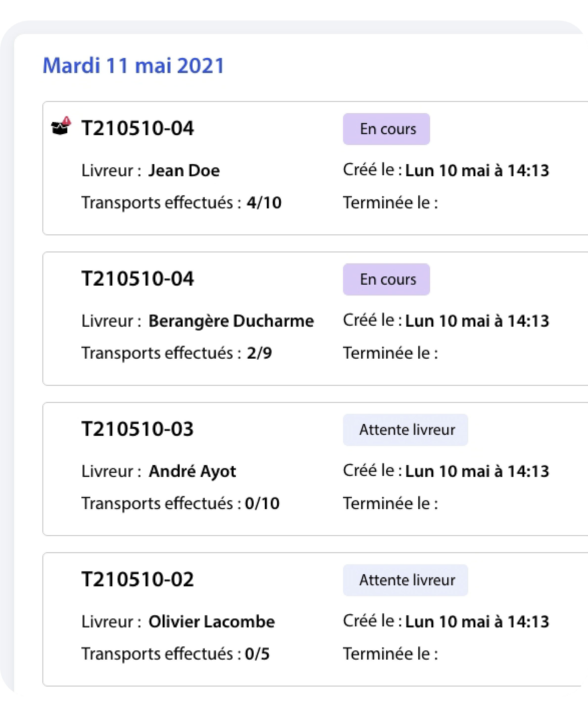The image size is (588, 717).
Task: Click "Attente livreur" badge on tour T210510-02
Action: (x=405, y=580)
